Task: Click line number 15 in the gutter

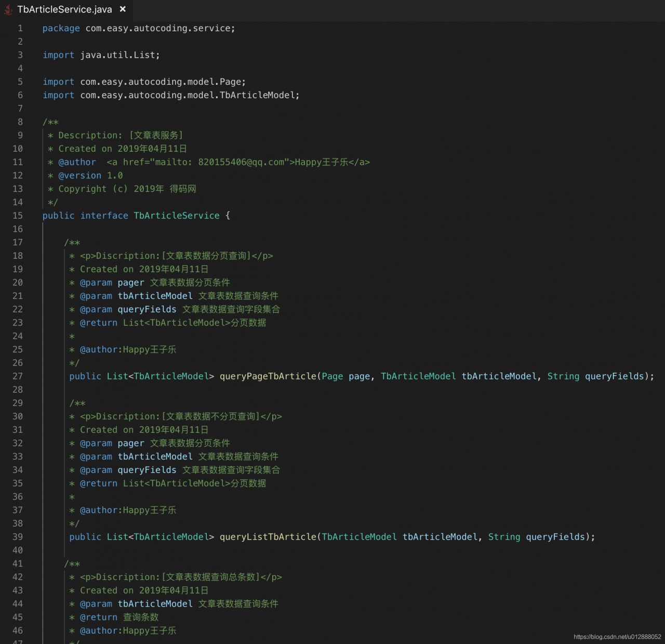Action: (18, 216)
